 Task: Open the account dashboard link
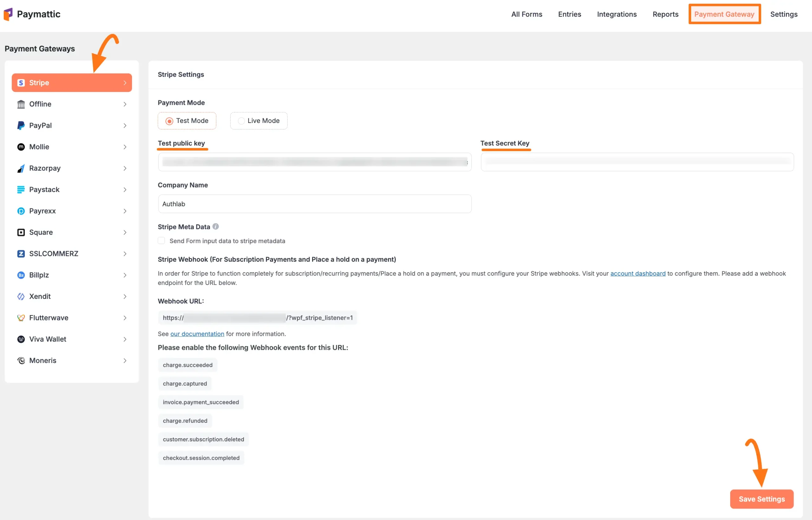pos(637,273)
